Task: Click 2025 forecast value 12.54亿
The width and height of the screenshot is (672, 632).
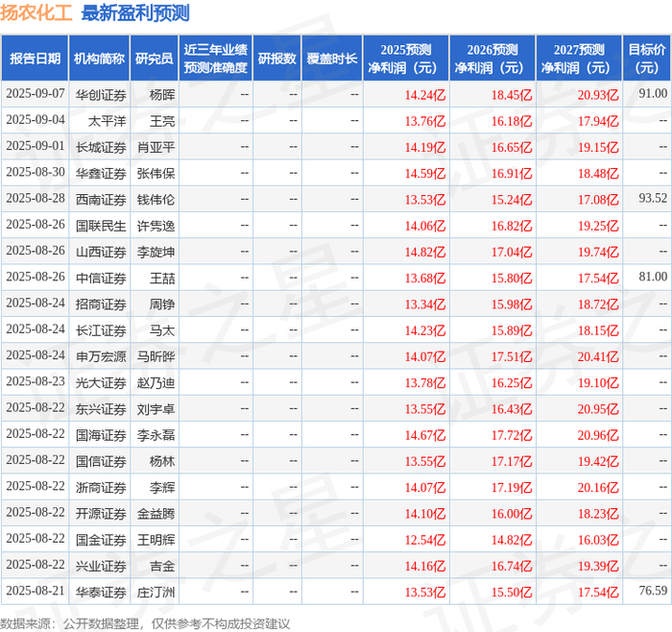Action: pos(425,540)
